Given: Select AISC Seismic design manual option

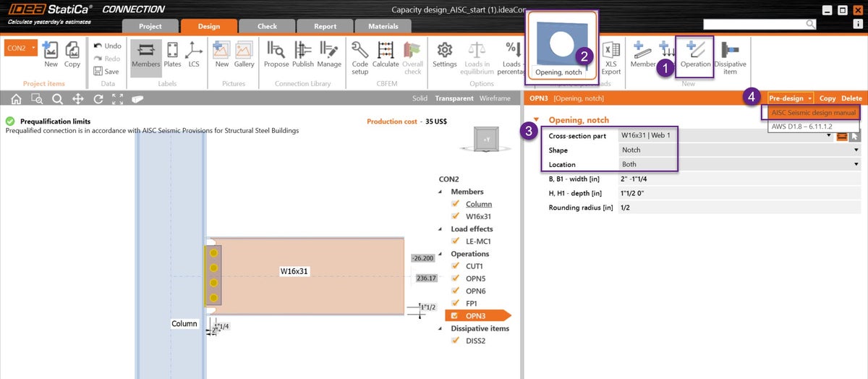Looking at the screenshot, I should pyautogui.click(x=814, y=112).
